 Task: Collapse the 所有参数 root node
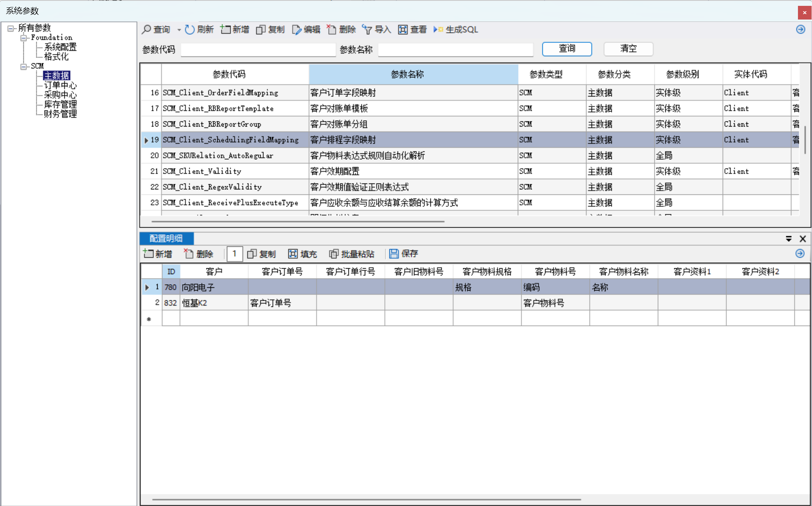pos(11,28)
